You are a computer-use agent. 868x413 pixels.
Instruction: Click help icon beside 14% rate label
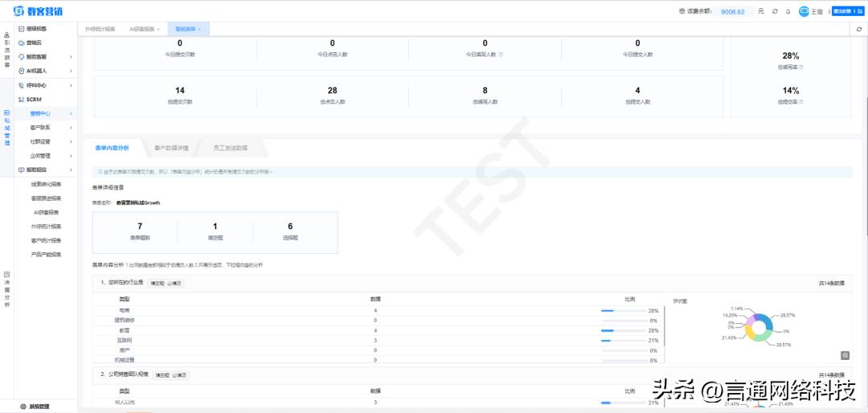coord(801,102)
